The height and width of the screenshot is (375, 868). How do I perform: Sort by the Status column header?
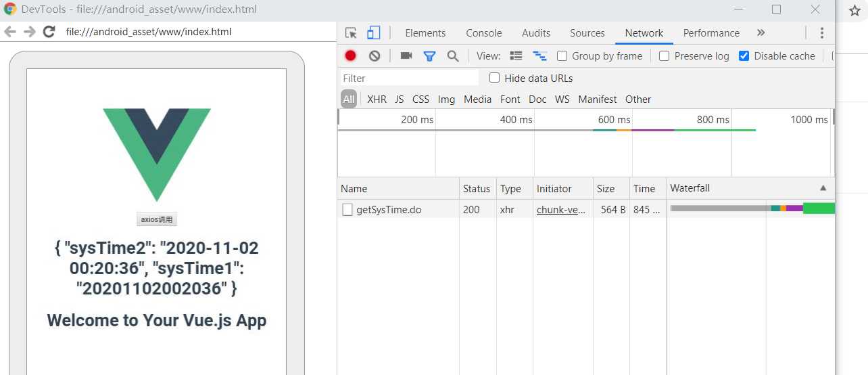pyautogui.click(x=477, y=189)
